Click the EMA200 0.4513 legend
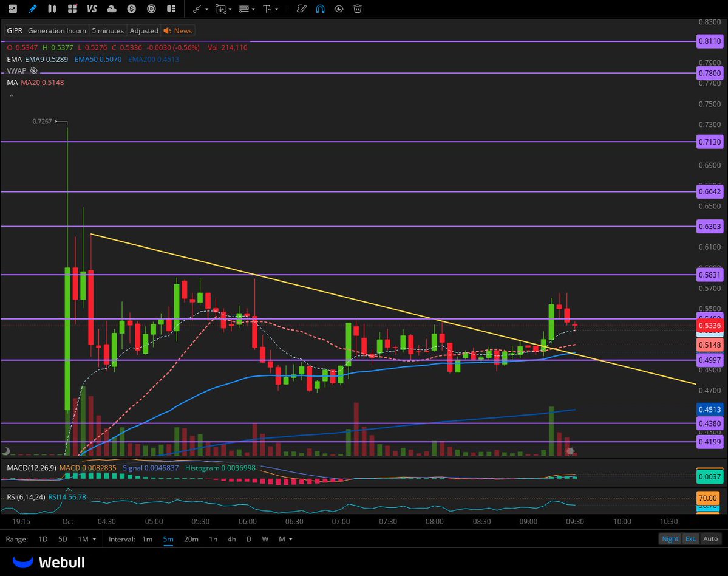Image resolution: width=728 pixels, height=576 pixels. (153, 59)
